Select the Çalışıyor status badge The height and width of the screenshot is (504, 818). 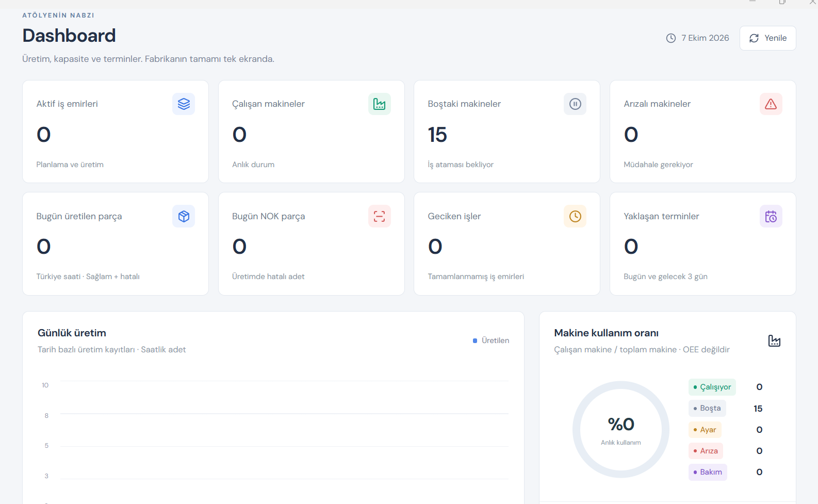(x=712, y=387)
